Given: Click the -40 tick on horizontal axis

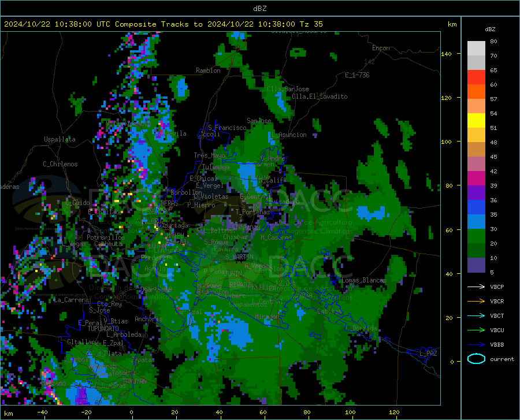Looking at the screenshot, I should (42, 412).
